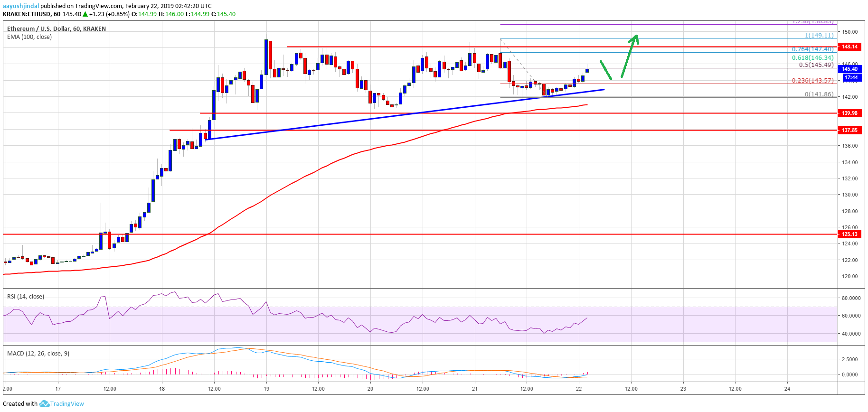Click the 0.618(146.34) Fibonacci level label
This screenshot has height=412, width=868.
[812, 58]
